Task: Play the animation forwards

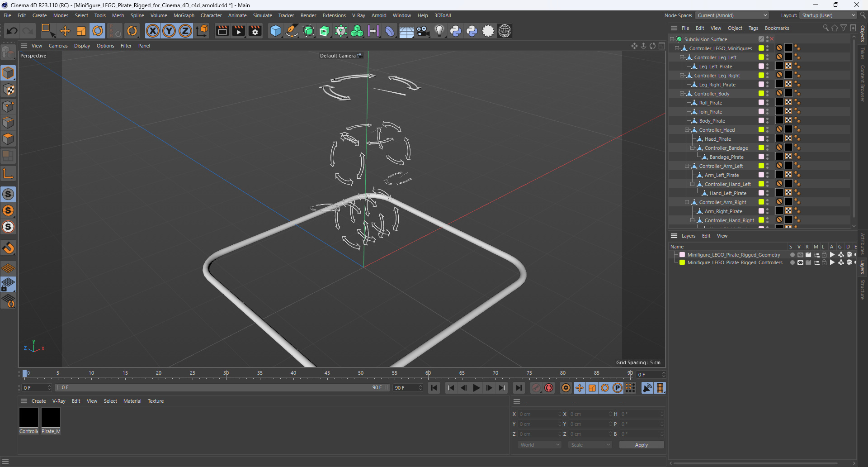Action: click(x=476, y=388)
